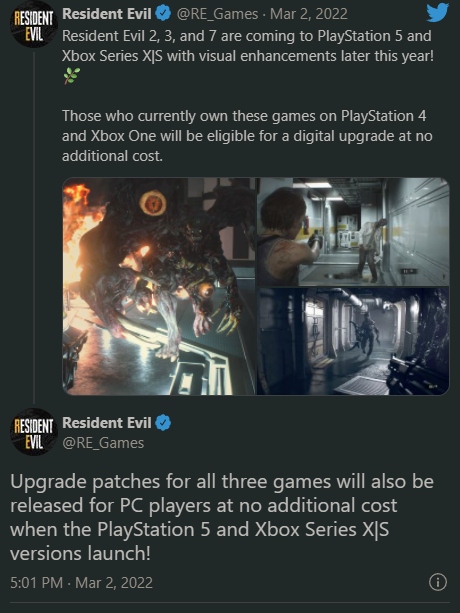Click the lower Resident Evil profile avatar
Viewport: 460px width, 613px height.
pos(34,432)
